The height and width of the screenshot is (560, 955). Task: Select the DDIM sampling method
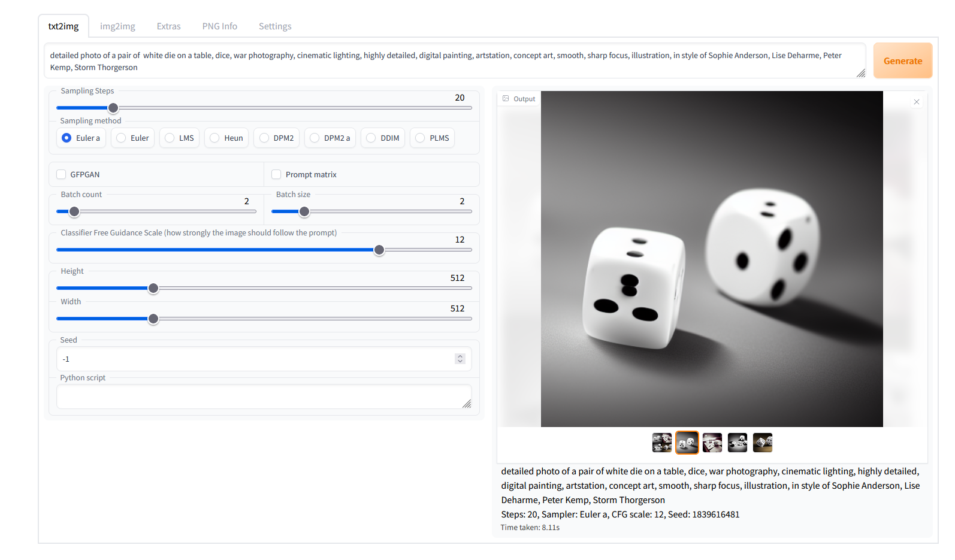pyautogui.click(x=371, y=138)
